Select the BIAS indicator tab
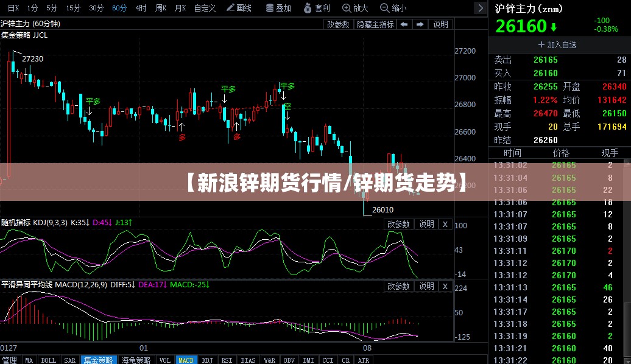This screenshot has width=631, height=364. click(249, 360)
